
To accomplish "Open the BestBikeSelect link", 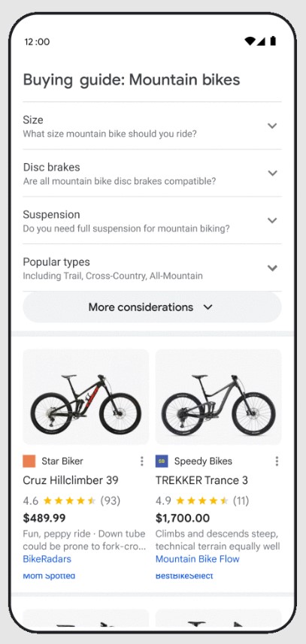I will click(x=184, y=576).
